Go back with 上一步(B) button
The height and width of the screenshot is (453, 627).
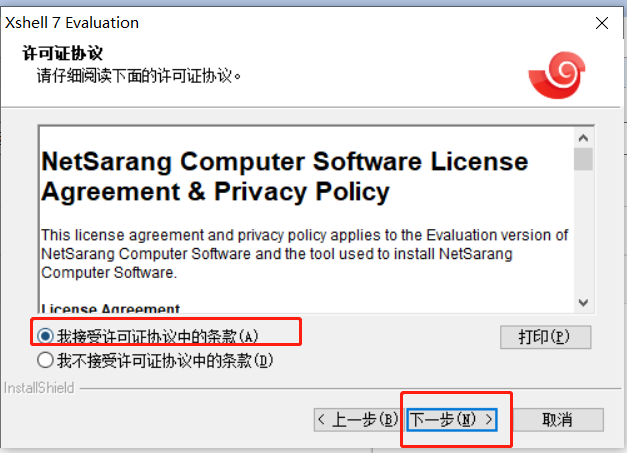coord(357,419)
